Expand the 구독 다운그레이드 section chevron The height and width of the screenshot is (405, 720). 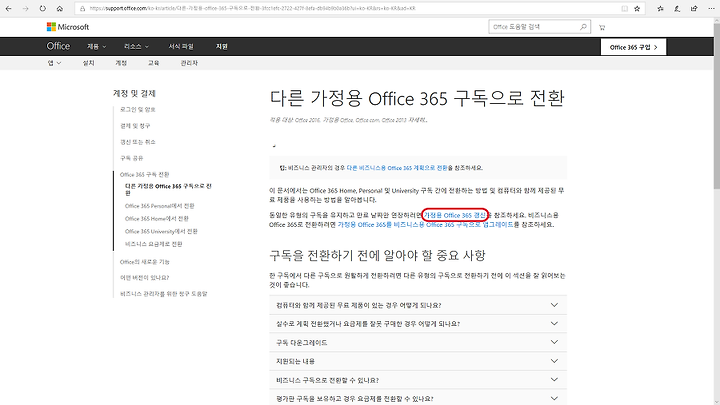[x=554, y=343]
